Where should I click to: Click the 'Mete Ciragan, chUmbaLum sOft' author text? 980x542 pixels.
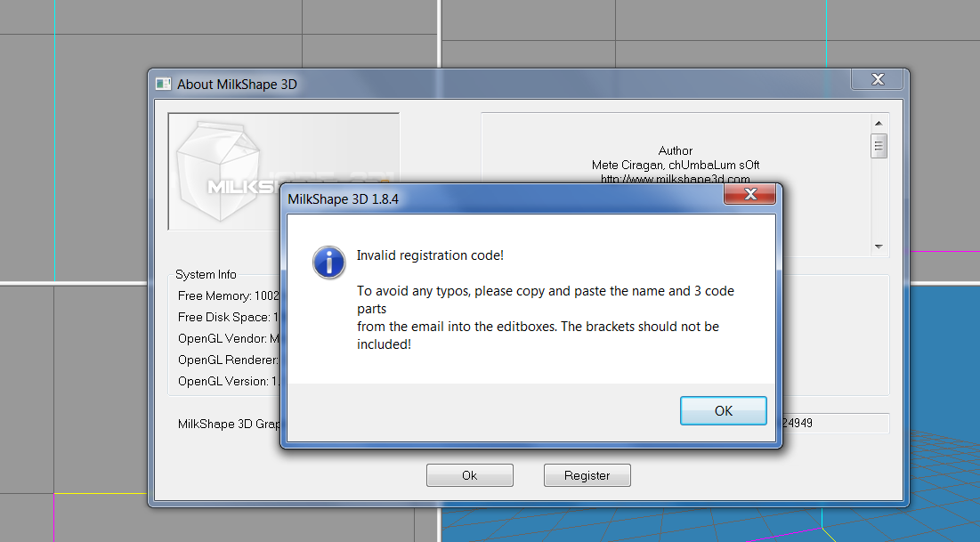676,165
